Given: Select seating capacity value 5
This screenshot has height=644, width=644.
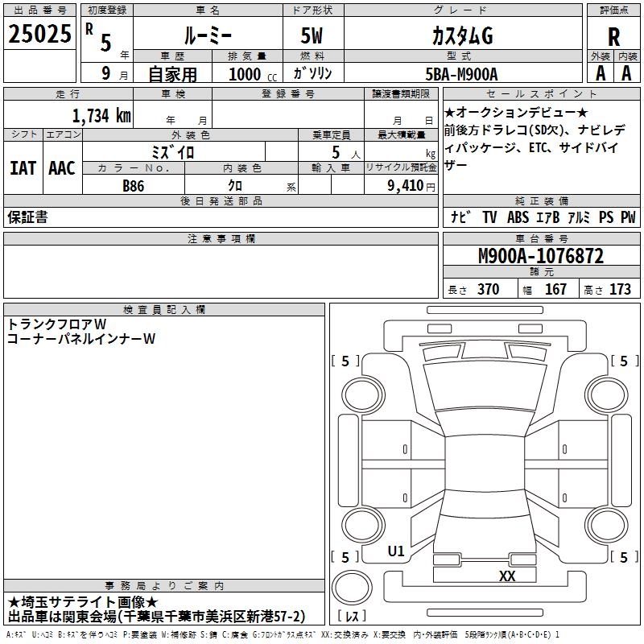Looking at the screenshot, I should (x=336, y=152).
